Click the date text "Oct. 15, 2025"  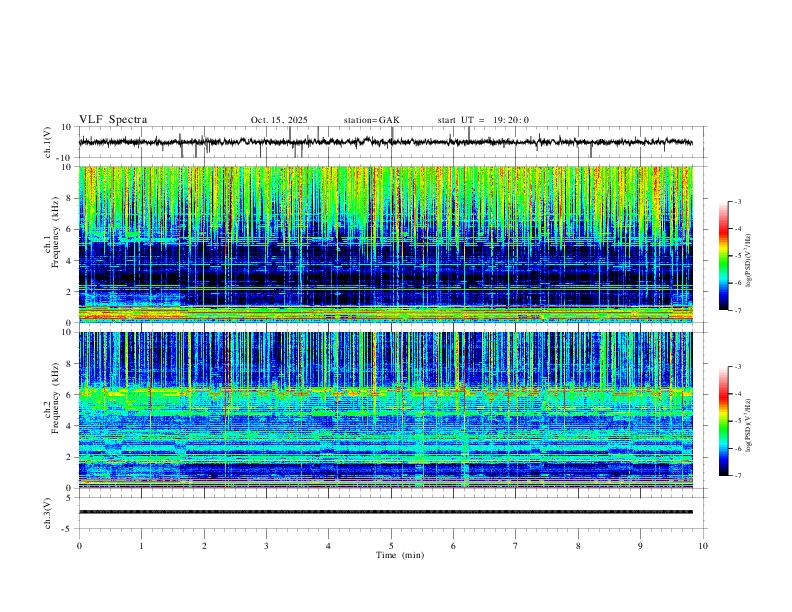coord(279,120)
